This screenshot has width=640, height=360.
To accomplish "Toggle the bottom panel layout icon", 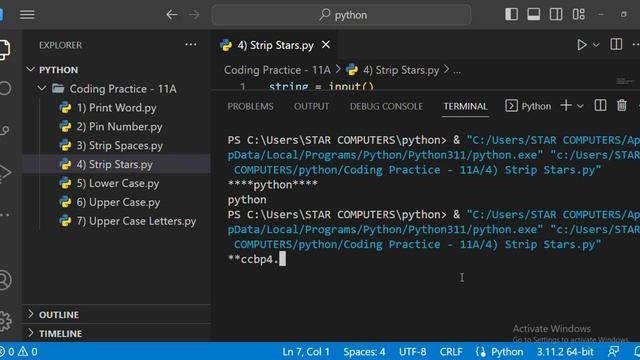I will point(533,14).
